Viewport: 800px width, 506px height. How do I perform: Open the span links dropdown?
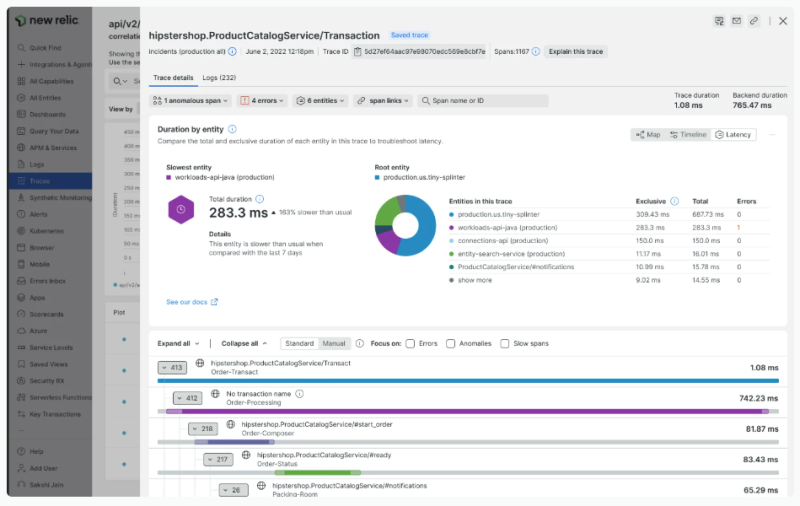(383, 100)
